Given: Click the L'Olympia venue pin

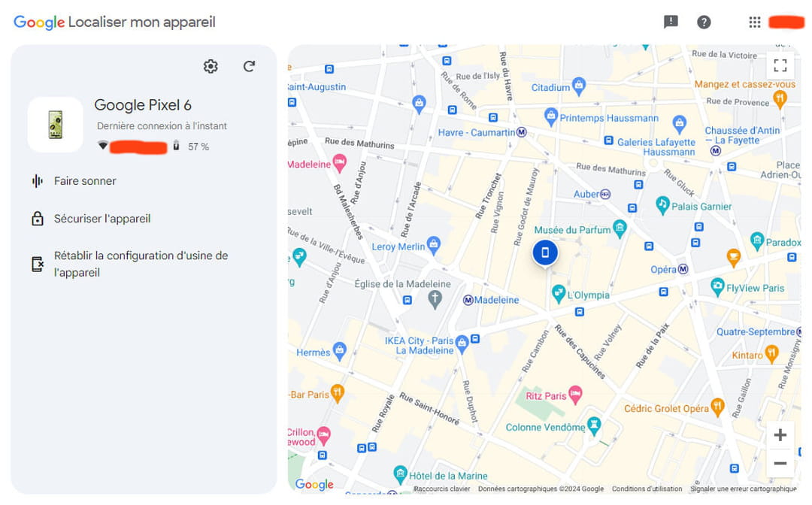Looking at the screenshot, I should (558, 293).
